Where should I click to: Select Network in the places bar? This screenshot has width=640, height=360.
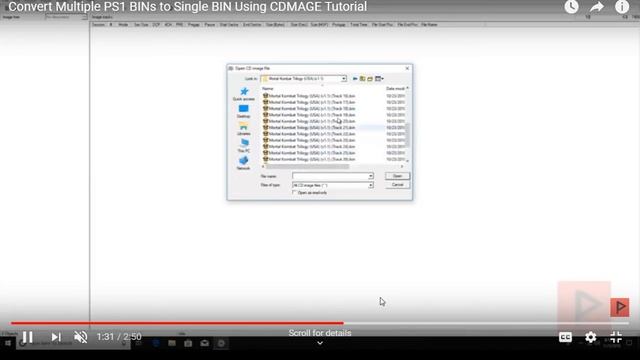coord(244,163)
